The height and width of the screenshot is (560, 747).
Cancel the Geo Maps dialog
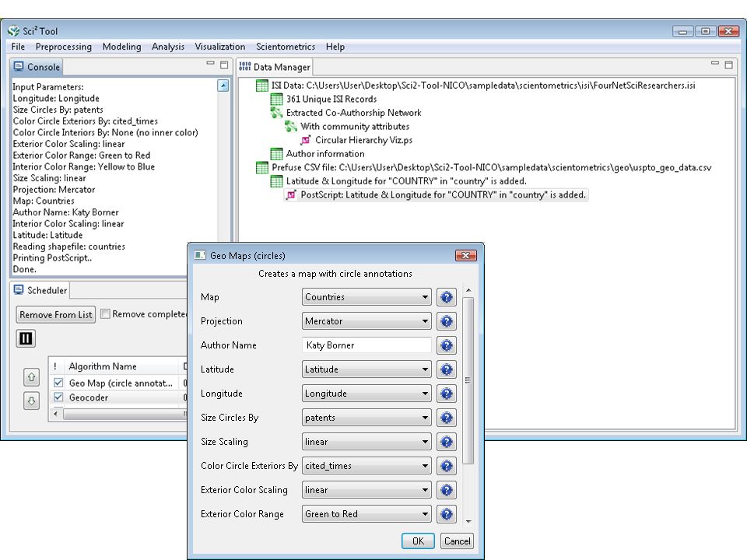tap(457, 541)
